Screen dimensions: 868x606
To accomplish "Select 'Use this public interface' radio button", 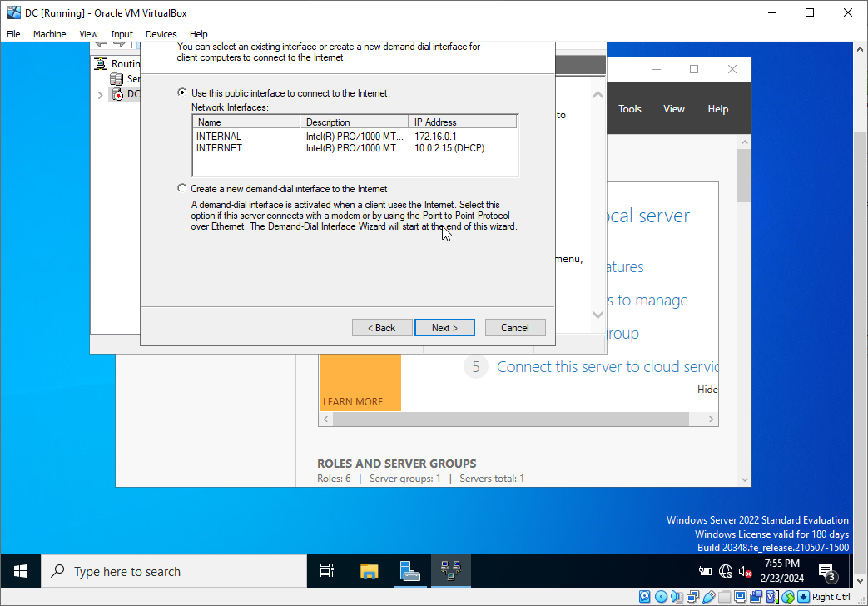I will [x=181, y=92].
